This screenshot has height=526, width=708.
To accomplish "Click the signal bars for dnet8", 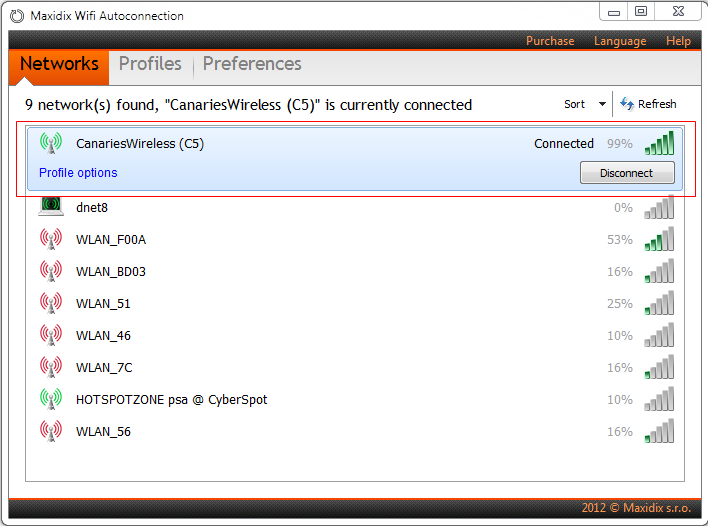I will tap(659, 207).
